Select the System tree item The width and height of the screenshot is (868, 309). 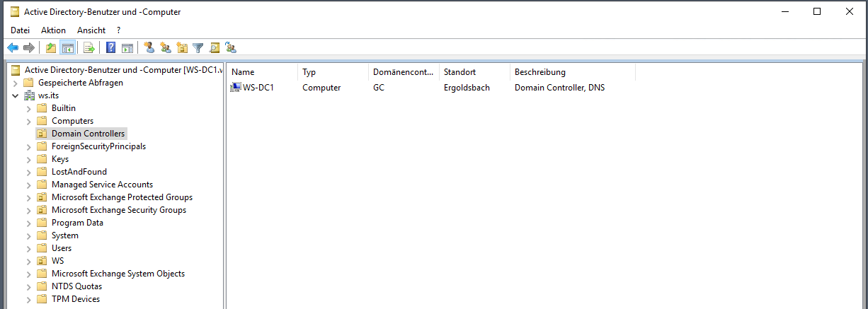(65, 235)
